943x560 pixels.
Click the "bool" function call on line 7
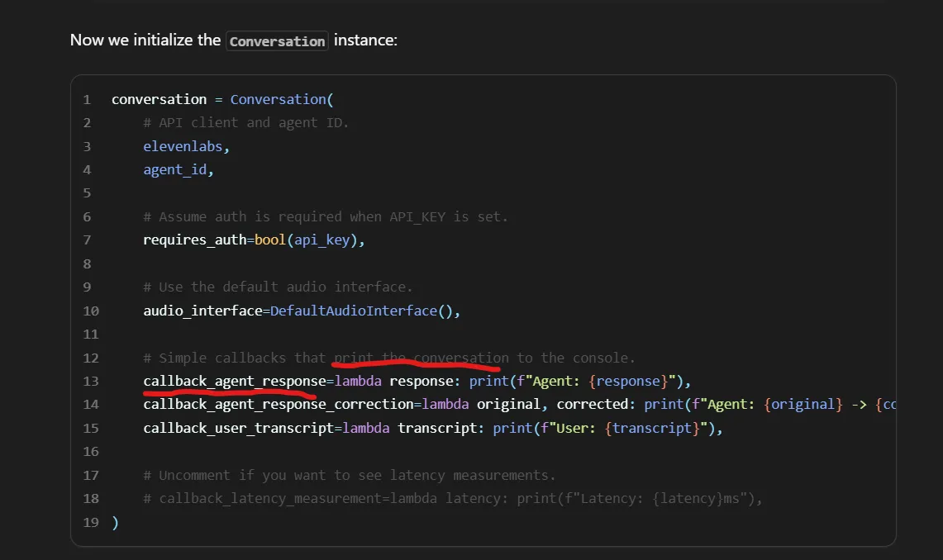coord(270,240)
